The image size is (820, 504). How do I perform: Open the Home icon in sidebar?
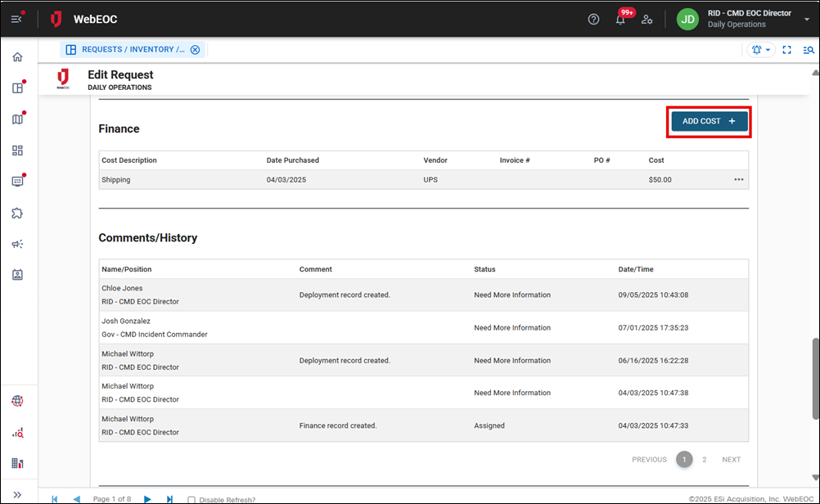tap(17, 57)
